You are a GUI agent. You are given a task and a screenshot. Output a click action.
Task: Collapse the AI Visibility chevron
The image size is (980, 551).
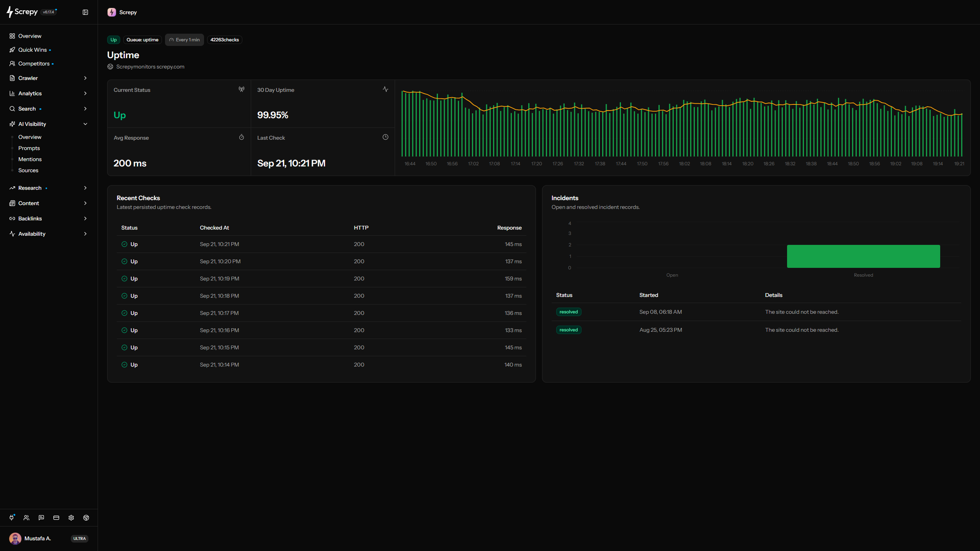[x=85, y=124]
